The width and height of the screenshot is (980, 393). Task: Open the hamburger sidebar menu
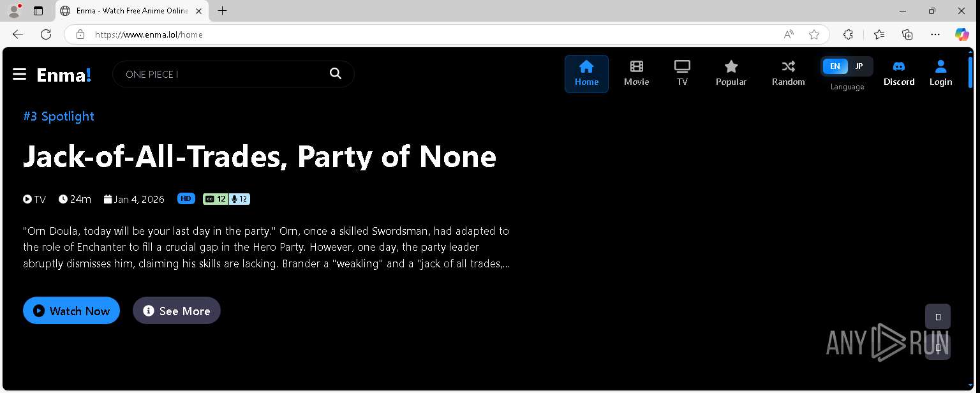coord(19,75)
